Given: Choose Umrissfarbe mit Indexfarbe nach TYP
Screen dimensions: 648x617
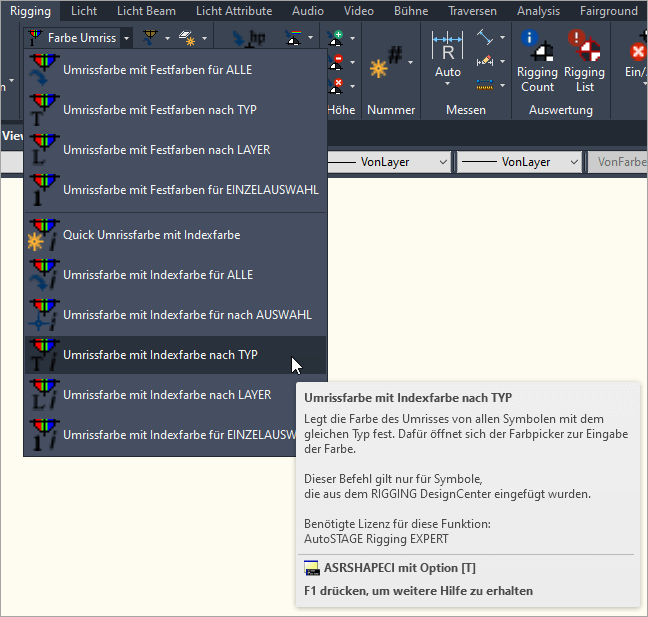Looking at the screenshot, I should 160,355.
